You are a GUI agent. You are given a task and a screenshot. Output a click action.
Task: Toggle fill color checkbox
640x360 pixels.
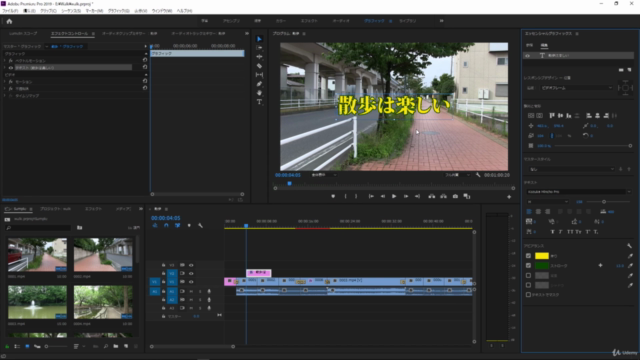point(528,256)
